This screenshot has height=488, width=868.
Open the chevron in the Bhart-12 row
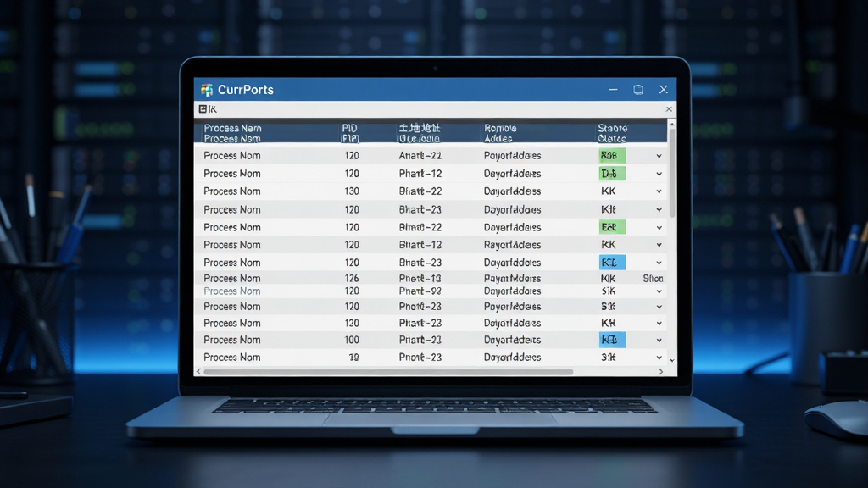click(x=659, y=245)
